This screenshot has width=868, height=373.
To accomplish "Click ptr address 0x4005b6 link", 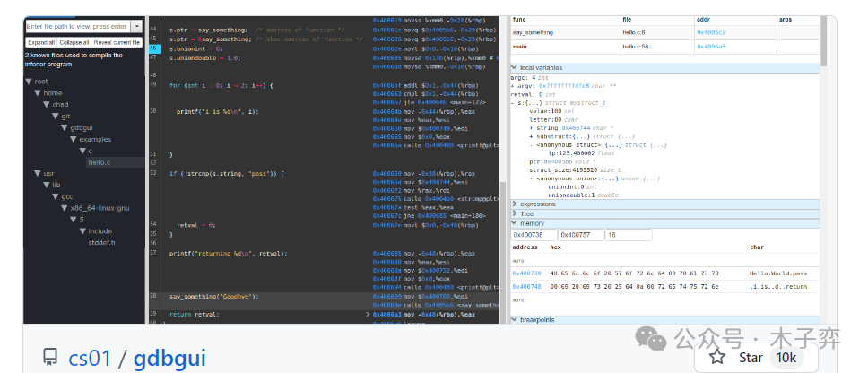I will 558,162.
